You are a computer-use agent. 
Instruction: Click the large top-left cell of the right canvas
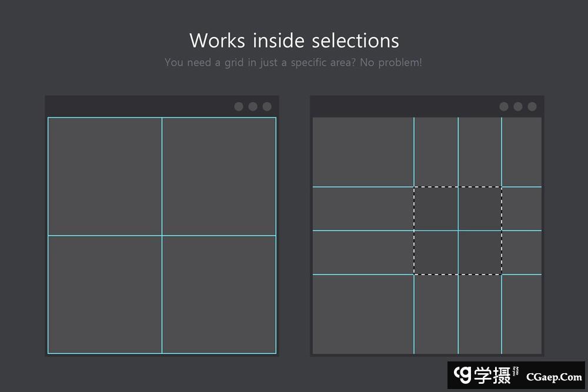[x=363, y=152]
